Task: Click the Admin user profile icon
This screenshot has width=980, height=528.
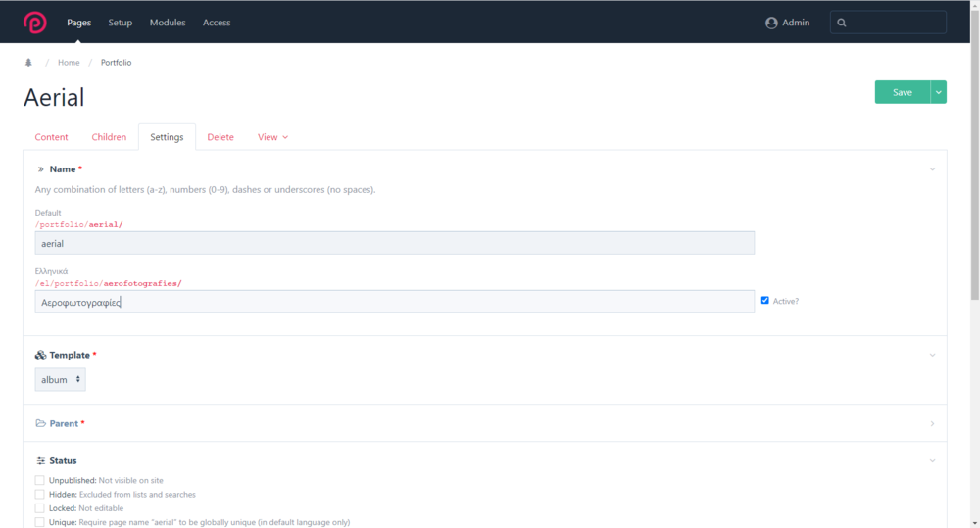Action: [x=771, y=23]
